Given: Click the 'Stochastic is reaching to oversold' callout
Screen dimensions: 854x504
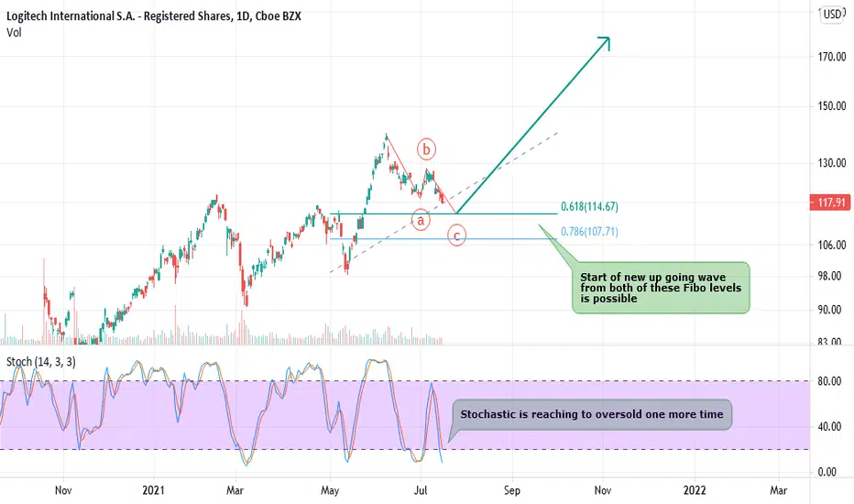Looking at the screenshot, I should tap(592, 414).
